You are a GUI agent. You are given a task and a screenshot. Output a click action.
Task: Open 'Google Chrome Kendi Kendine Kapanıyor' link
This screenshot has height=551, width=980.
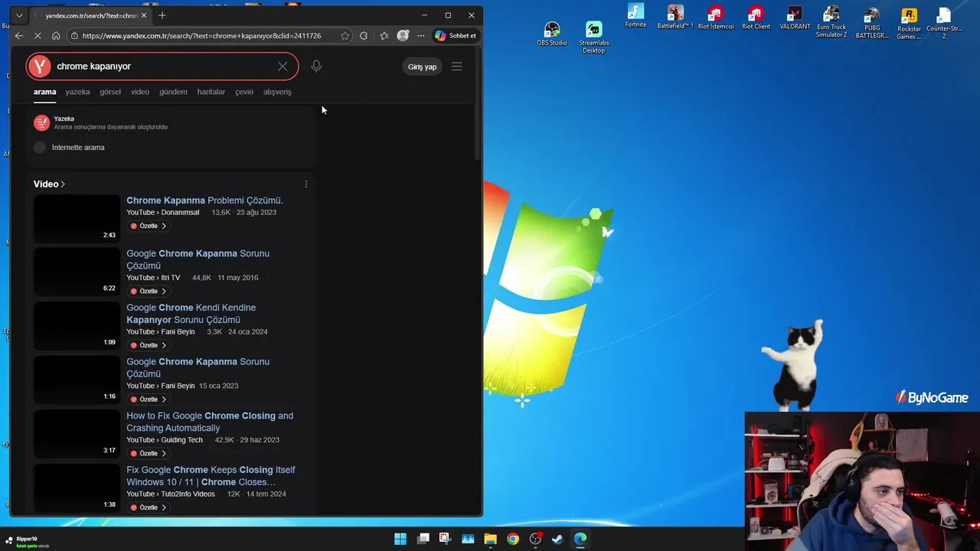coord(191,314)
